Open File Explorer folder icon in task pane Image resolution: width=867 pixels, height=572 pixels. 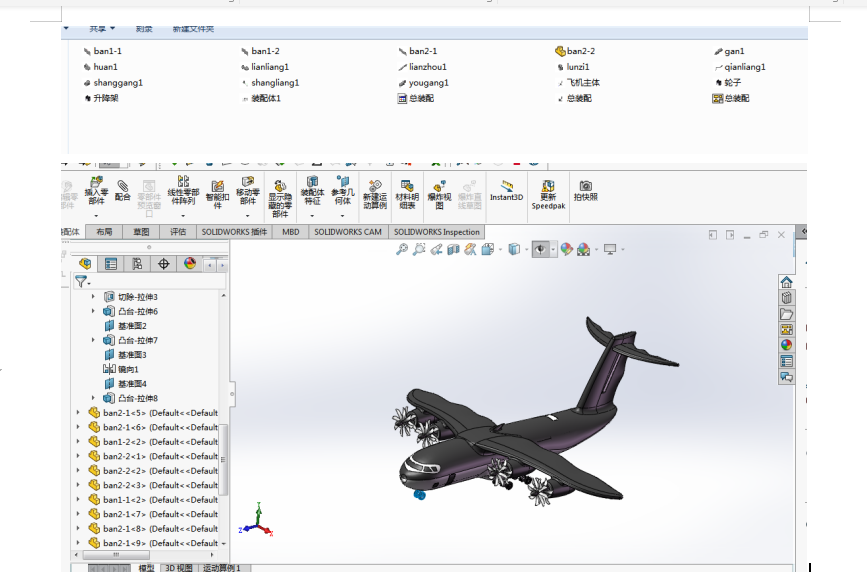(x=786, y=314)
